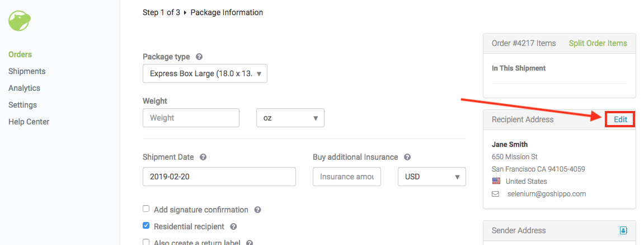Enable Add signature confirmation checkbox
The width and height of the screenshot is (644, 245).
click(146, 209)
